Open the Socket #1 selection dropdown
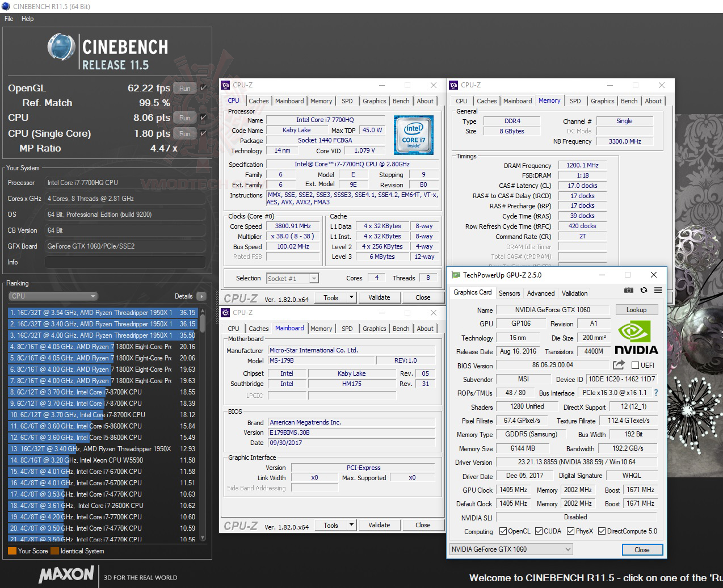723x588 pixels. [x=292, y=279]
